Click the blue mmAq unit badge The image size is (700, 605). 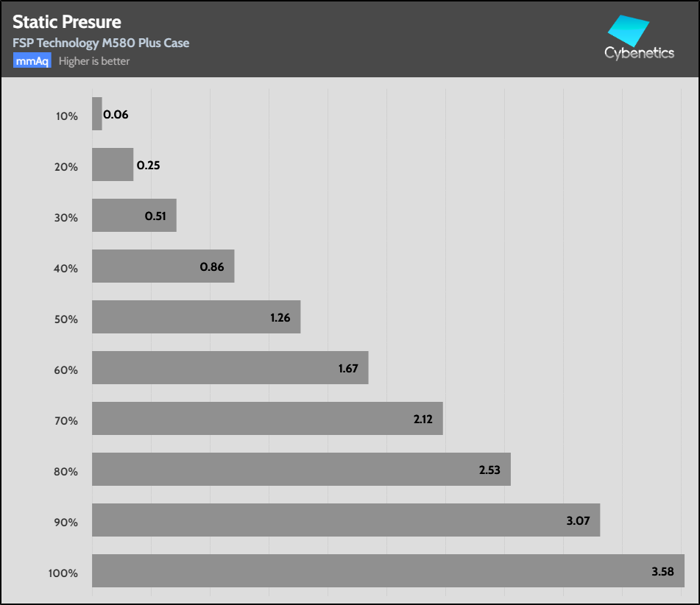click(x=32, y=61)
